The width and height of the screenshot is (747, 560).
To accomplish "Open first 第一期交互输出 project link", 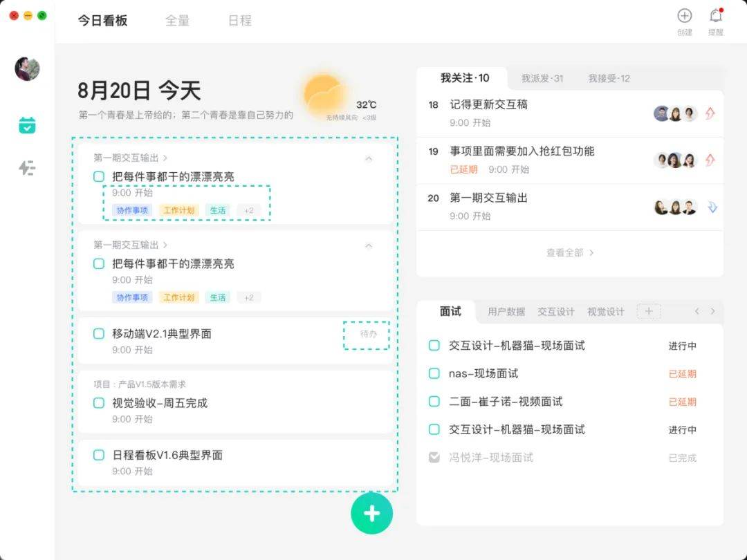I will coord(130,158).
